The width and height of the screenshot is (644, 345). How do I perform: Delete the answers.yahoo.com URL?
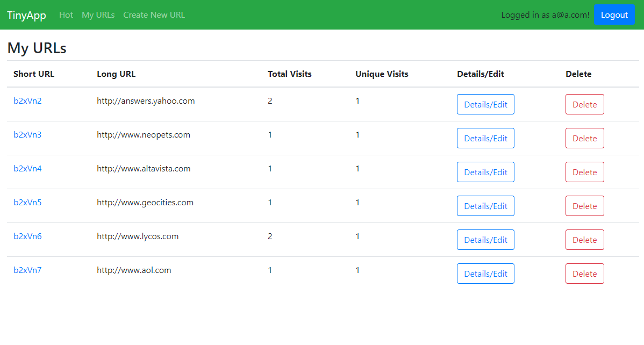pos(584,105)
